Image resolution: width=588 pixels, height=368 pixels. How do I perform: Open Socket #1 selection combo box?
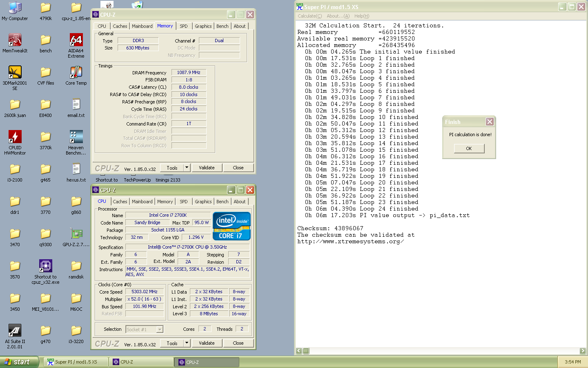[144, 329]
